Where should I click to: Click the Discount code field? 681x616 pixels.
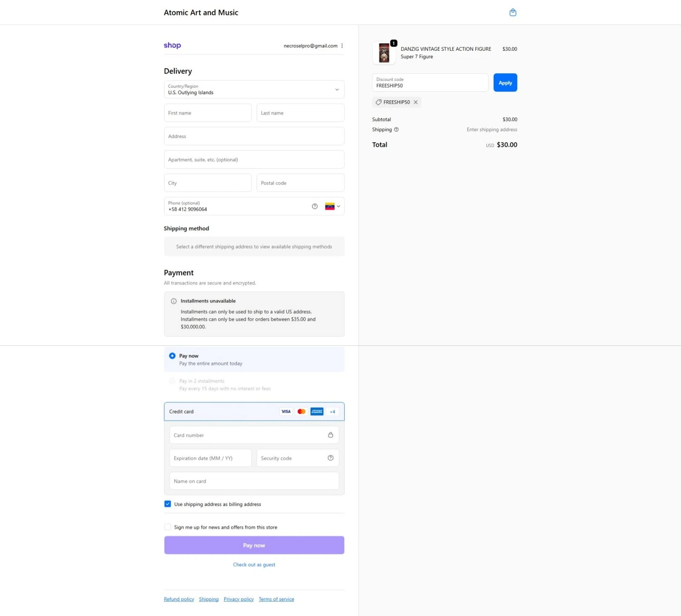pyautogui.click(x=430, y=83)
